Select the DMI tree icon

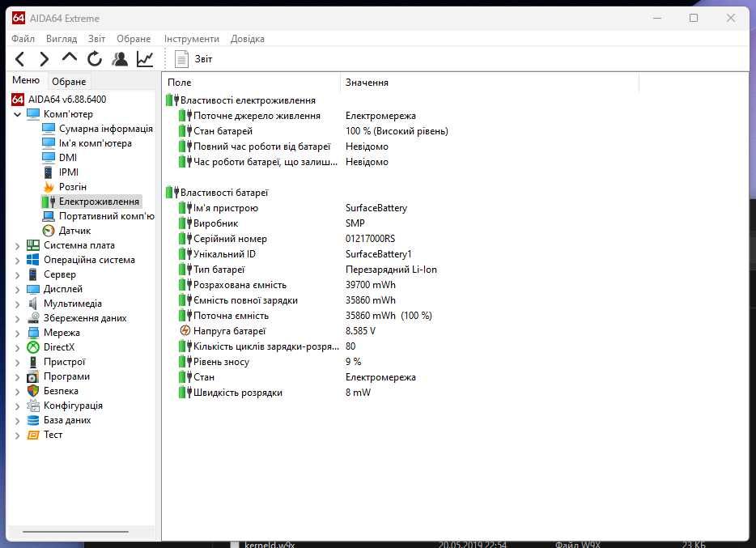[x=49, y=157]
